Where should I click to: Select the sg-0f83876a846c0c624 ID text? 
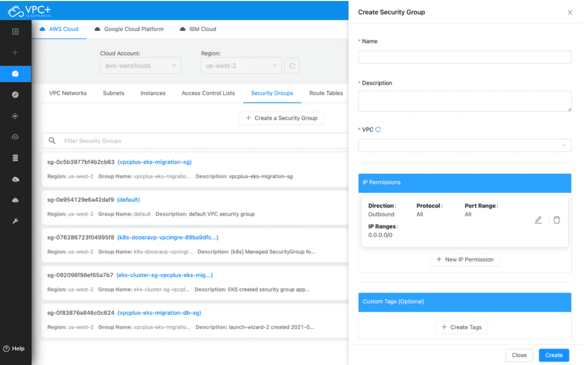pyautogui.click(x=81, y=313)
